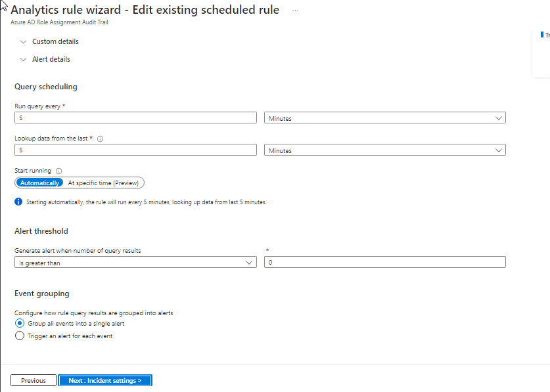Select Automatically start running option
Image resolution: width=550 pixels, height=392 pixels.
[39, 183]
